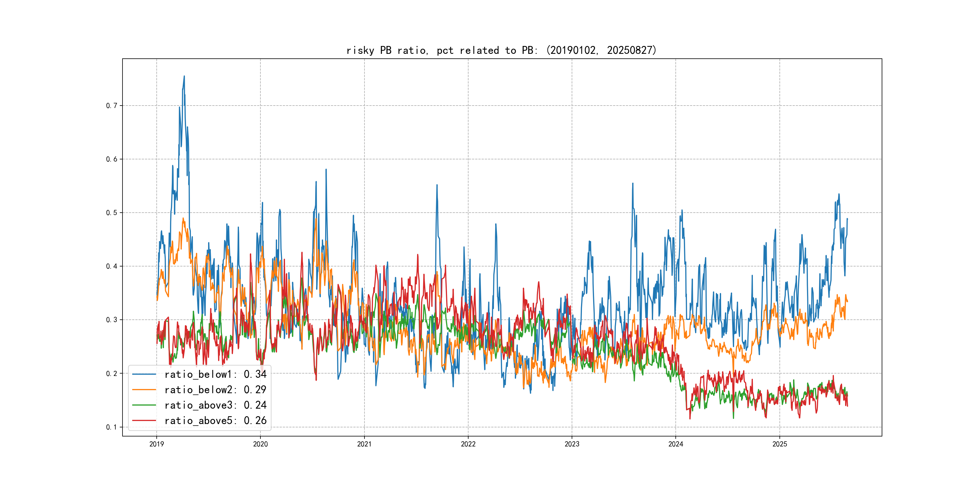Click the 2020 x-axis tick label

(260, 444)
